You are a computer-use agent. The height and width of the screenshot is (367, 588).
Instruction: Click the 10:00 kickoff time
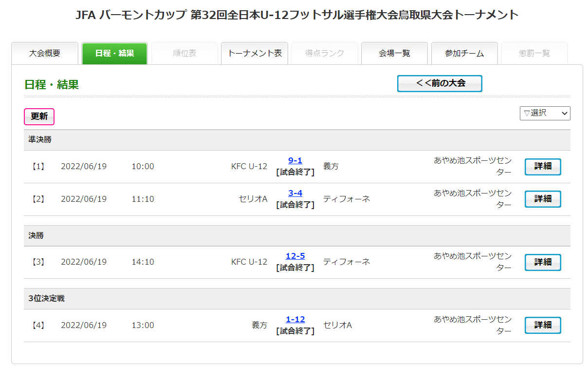tap(143, 167)
